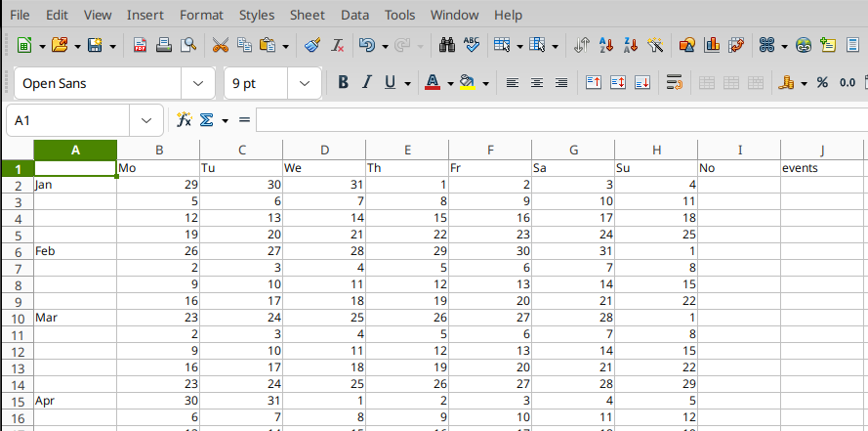
Task: Select column D header
Action: [x=324, y=150]
